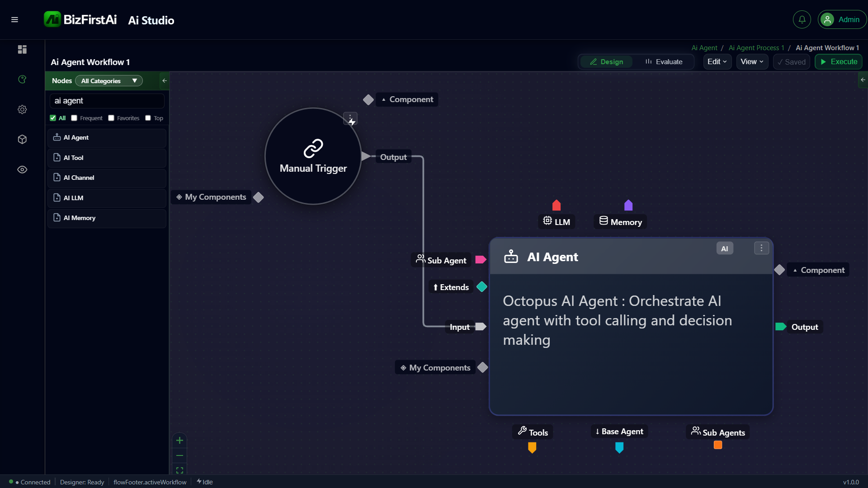Click the BizFirstAi logo
The width and height of the screenshot is (868, 488).
80,19
